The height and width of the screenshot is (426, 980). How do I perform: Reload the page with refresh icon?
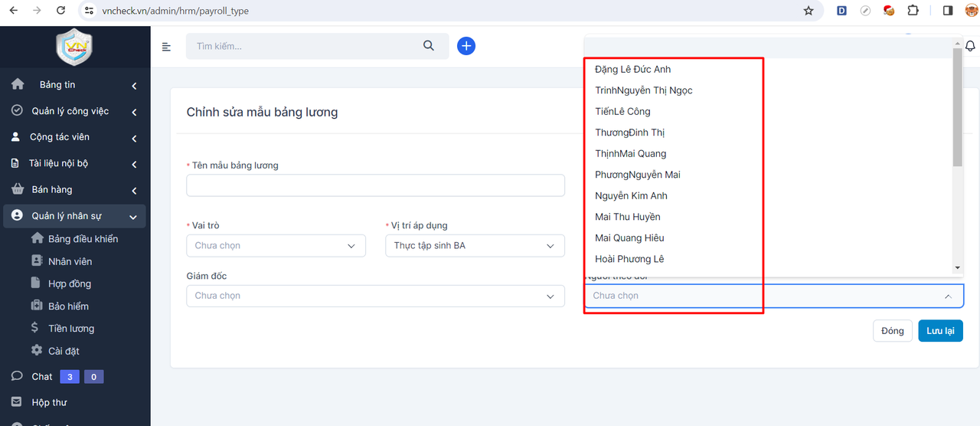coord(61,11)
